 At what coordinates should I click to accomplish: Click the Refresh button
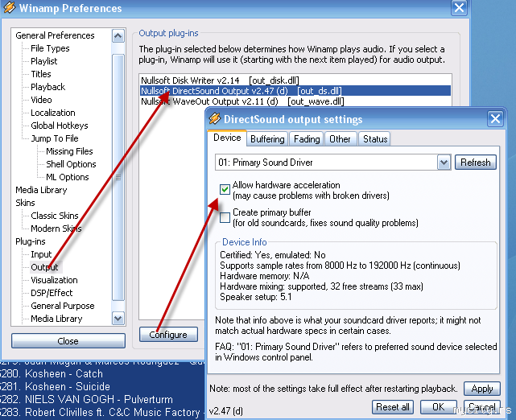tap(476, 163)
